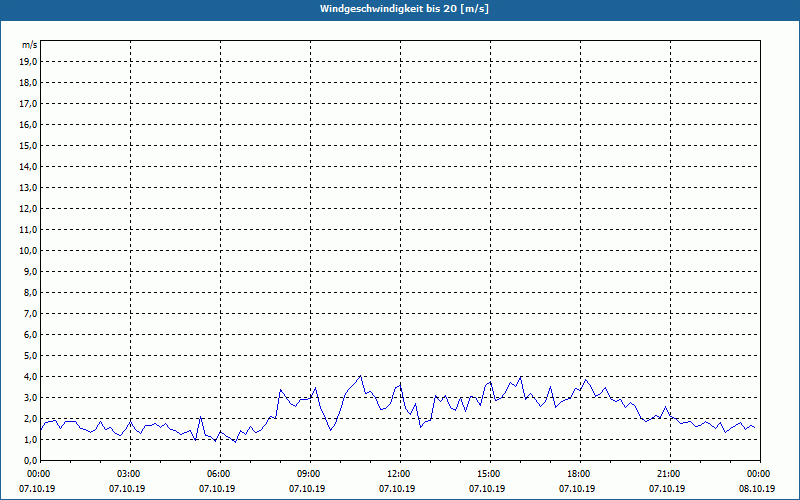800x500 pixels.
Task: Select the "2,0" axis label
Action: coord(31,418)
